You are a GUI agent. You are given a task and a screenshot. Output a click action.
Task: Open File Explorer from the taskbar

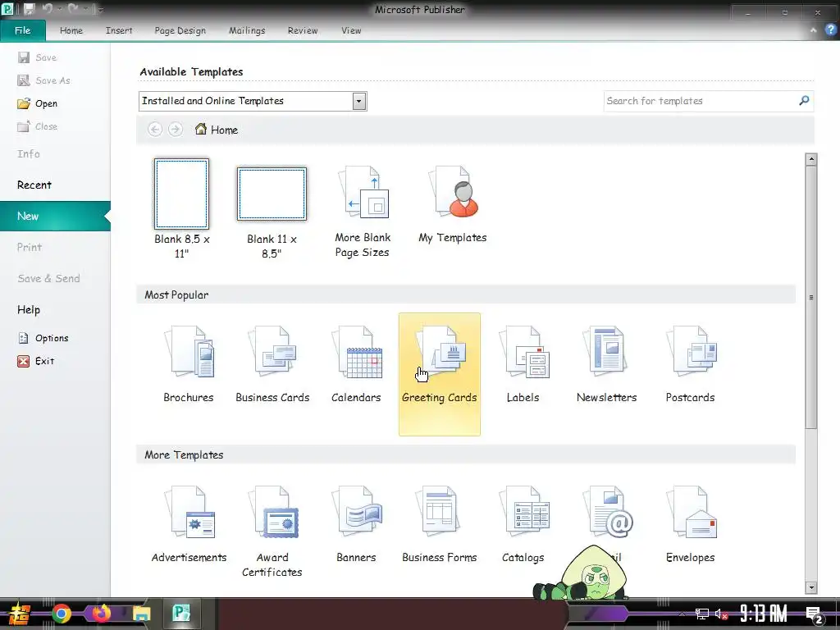click(x=141, y=614)
